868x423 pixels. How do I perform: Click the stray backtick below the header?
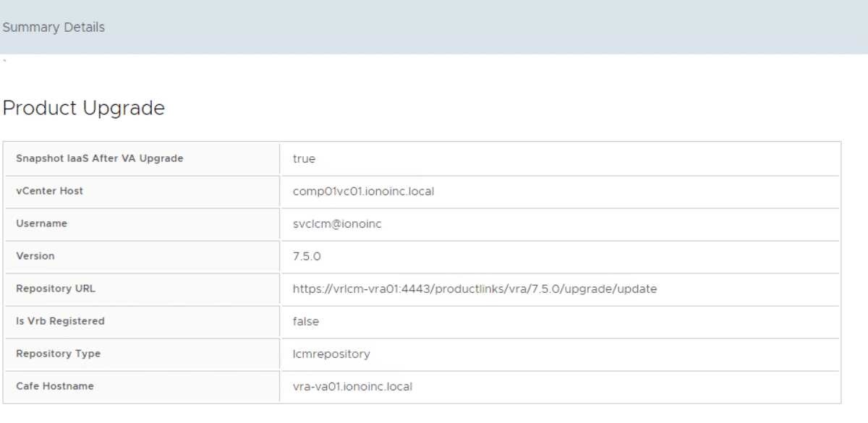click(x=5, y=61)
